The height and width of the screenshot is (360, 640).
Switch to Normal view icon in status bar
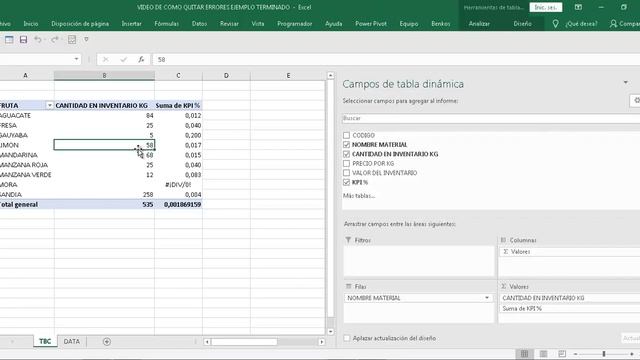tap(524, 354)
